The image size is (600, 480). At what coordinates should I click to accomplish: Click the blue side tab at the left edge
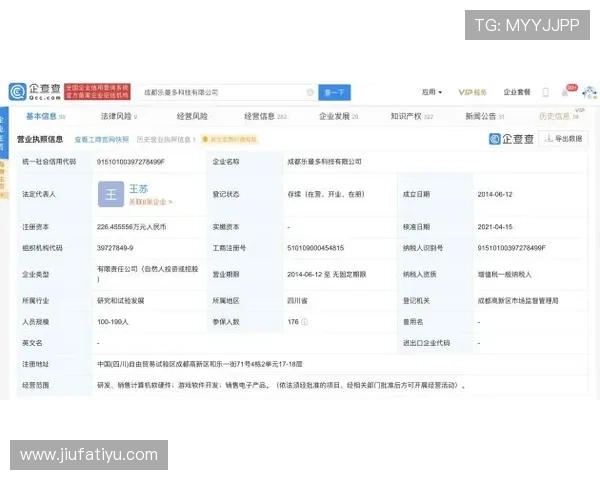4,133
